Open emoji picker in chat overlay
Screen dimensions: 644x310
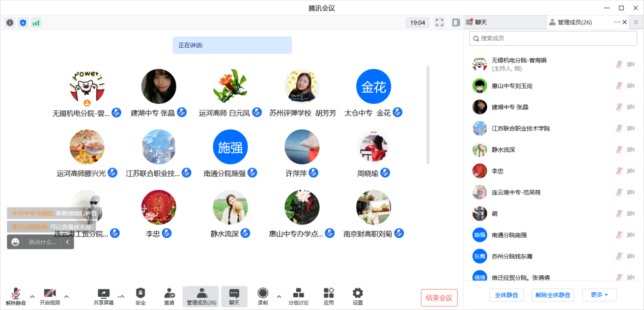pyautogui.click(x=15, y=242)
